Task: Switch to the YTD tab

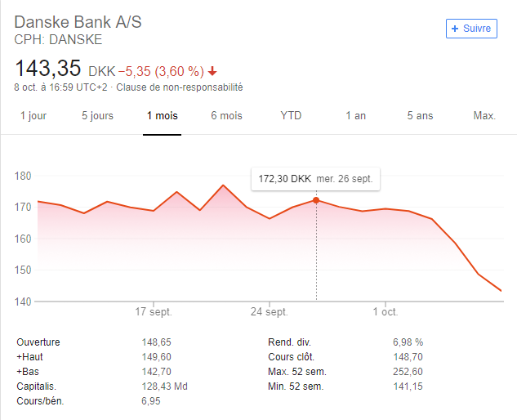Action: [x=291, y=116]
